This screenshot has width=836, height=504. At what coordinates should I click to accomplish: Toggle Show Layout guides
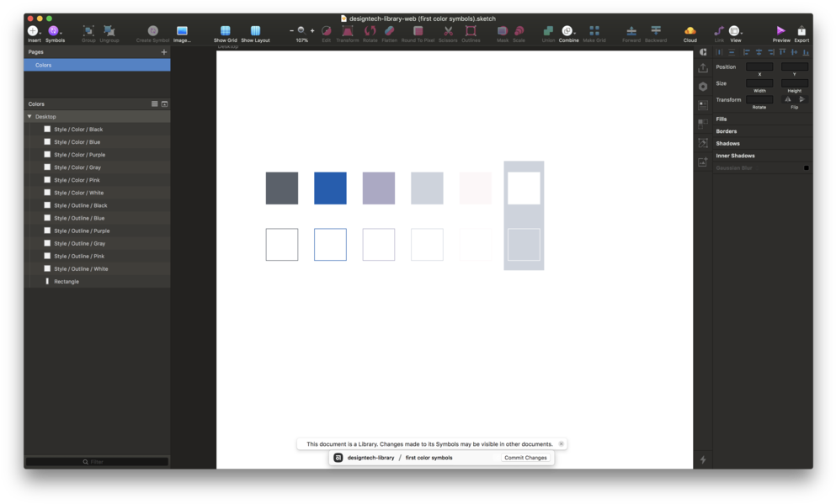(x=255, y=31)
